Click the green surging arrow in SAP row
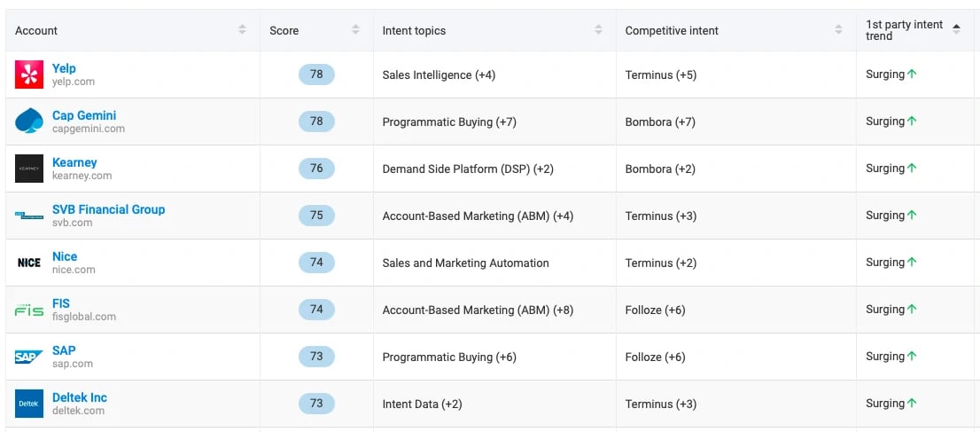 (912, 356)
